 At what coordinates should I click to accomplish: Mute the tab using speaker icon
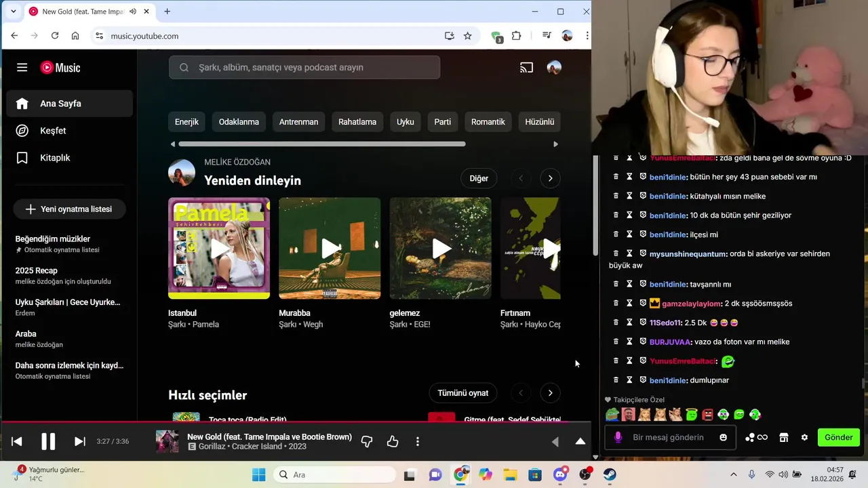[132, 12]
